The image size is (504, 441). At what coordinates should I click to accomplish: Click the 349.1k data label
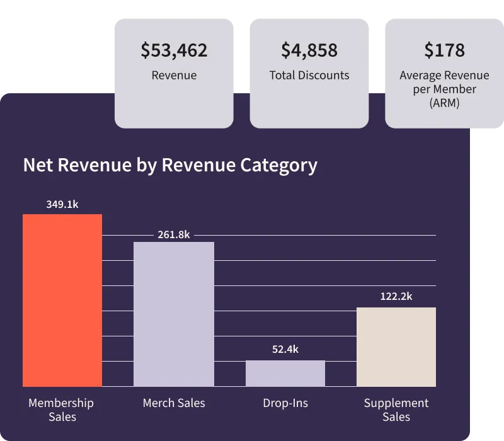(x=62, y=204)
